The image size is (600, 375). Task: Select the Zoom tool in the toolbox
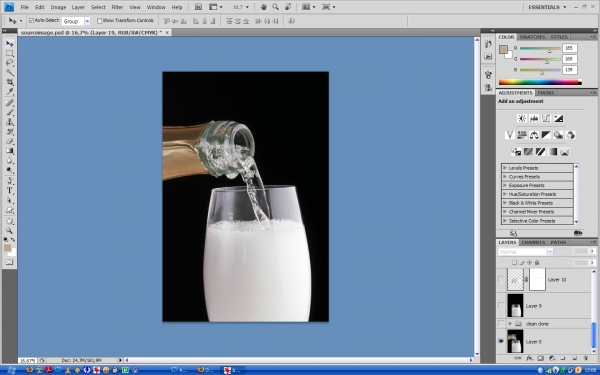point(9,231)
